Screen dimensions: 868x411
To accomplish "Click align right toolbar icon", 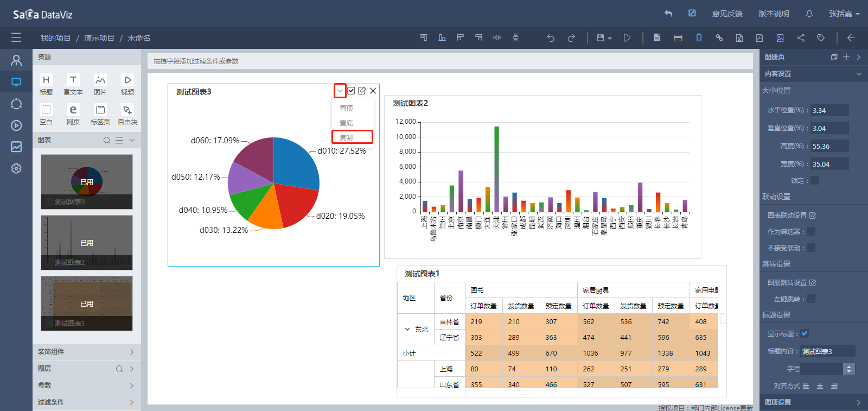I will [478, 37].
